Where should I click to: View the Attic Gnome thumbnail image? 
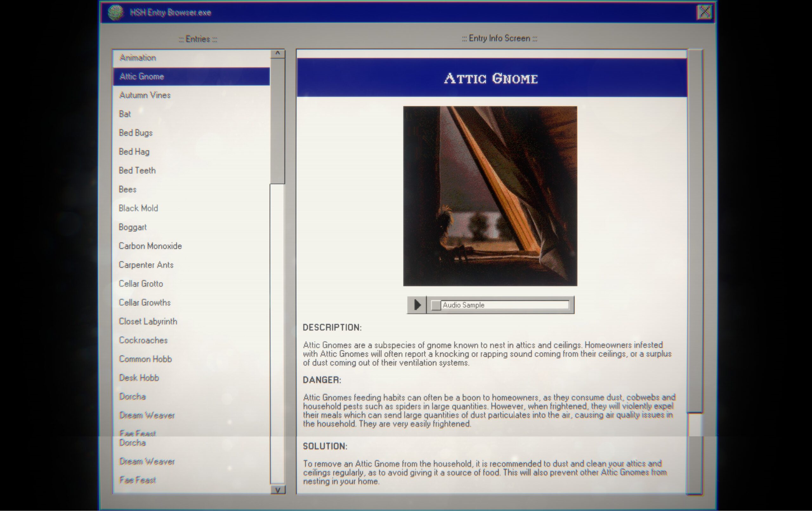[491, 196]
